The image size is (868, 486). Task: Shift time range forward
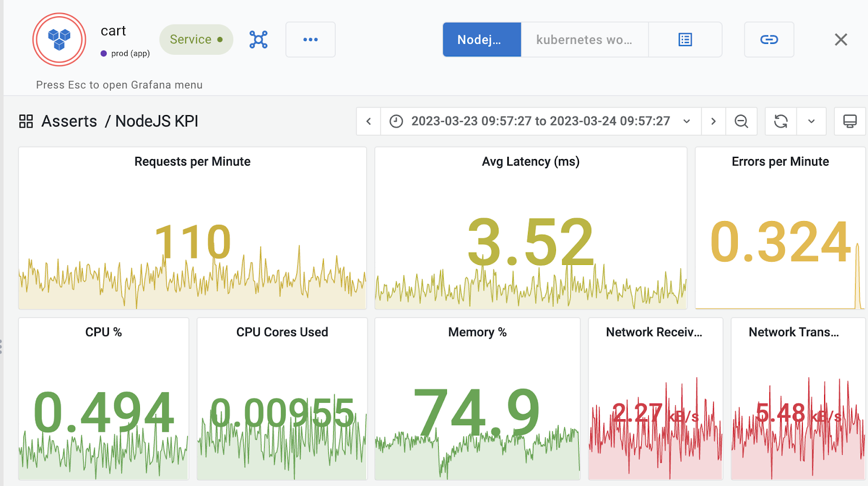pyautogui.click(x=713, y=121)
